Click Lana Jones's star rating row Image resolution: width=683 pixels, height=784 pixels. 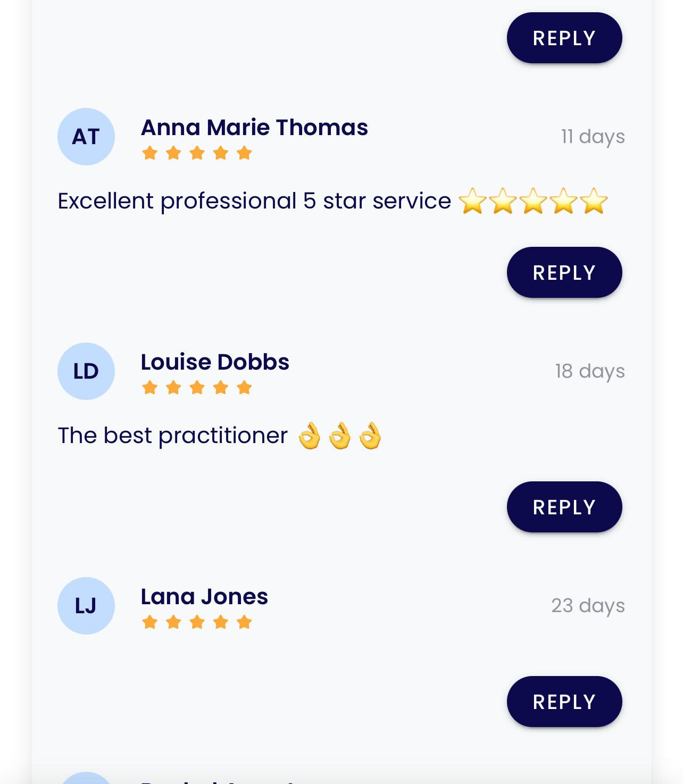pyautogui.click(x=197, y=622)
